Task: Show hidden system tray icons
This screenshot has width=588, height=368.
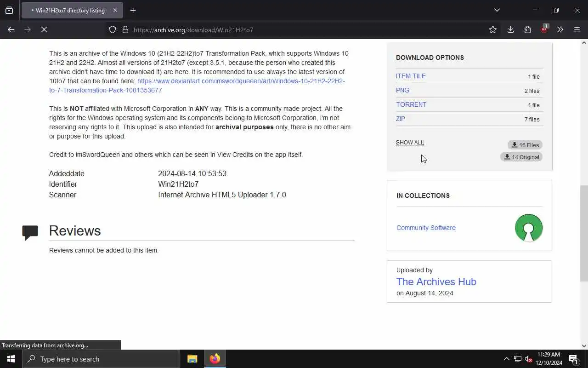Action: click(x=506, y=359)
